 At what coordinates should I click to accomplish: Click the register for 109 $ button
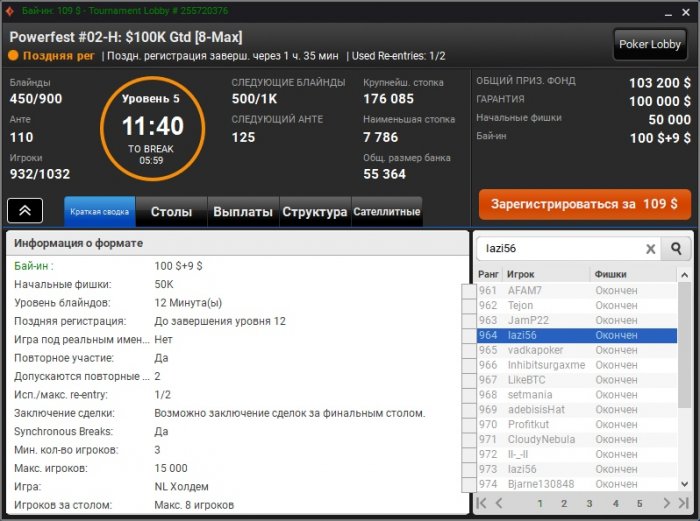pos(585,204)
